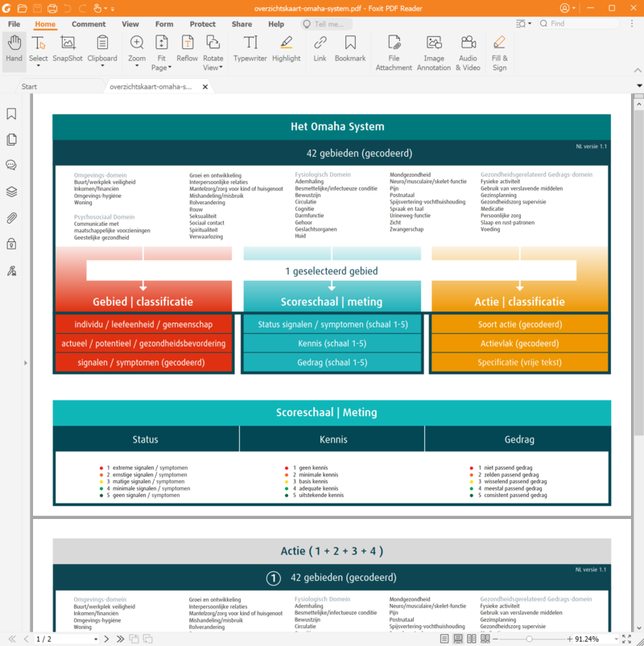Show the Layers panel in left sidebar
Image resolution: width=644 pixels, height=646 pixels.
[x=12, y=191]
